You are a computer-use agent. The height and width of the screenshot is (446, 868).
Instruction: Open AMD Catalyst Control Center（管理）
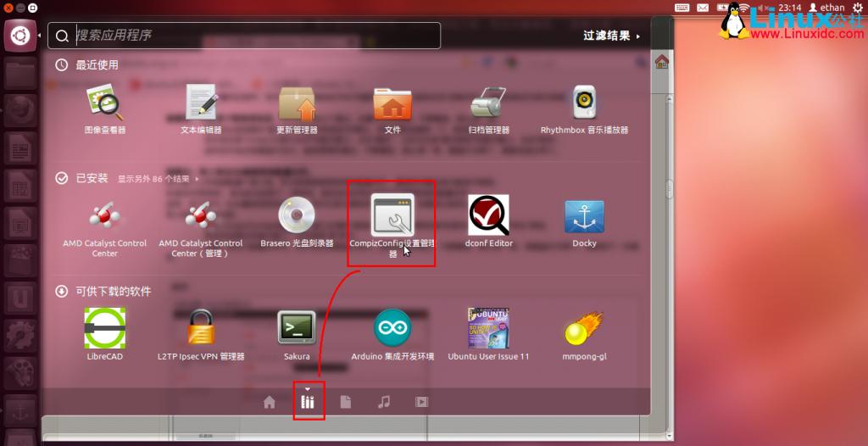click(x=201, y=228)
